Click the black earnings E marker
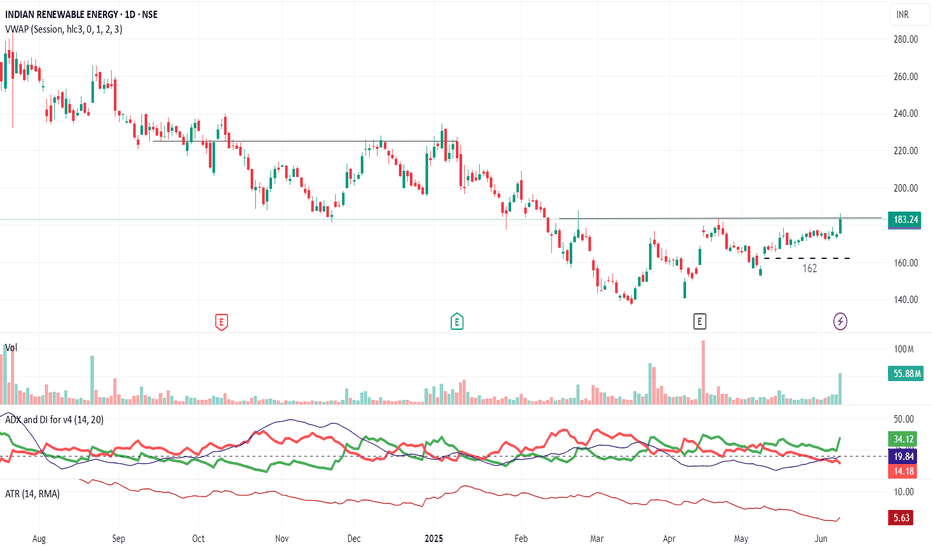 tap(700, 322)
